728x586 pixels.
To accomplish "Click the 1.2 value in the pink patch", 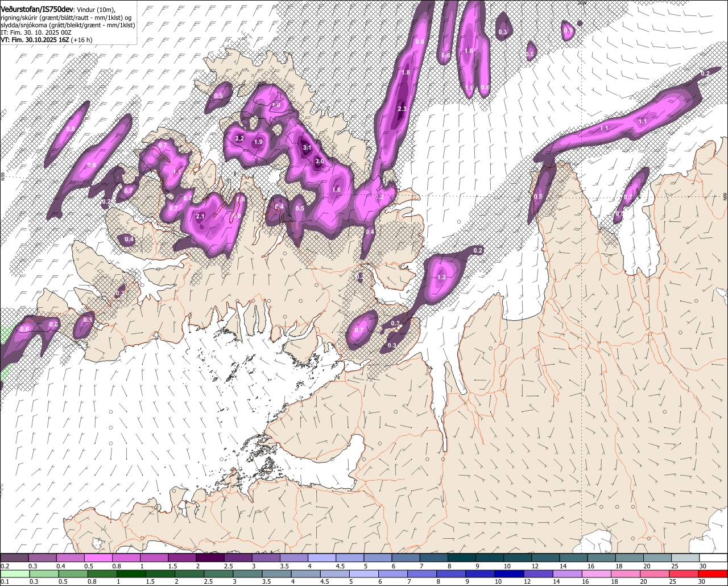I will point(441,277).
